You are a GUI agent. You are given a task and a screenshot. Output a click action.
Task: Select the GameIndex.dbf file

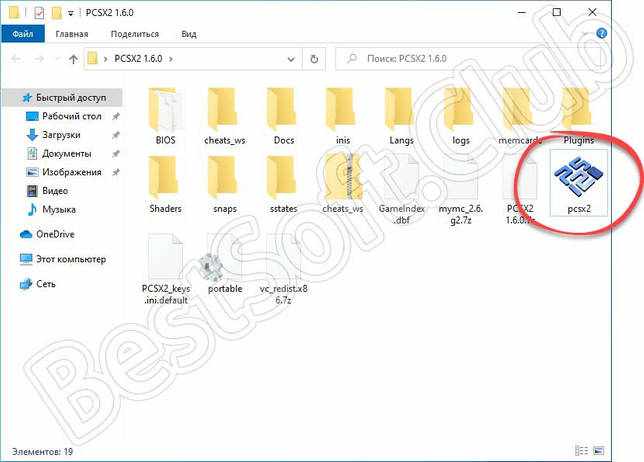click(x=401, y=190)
